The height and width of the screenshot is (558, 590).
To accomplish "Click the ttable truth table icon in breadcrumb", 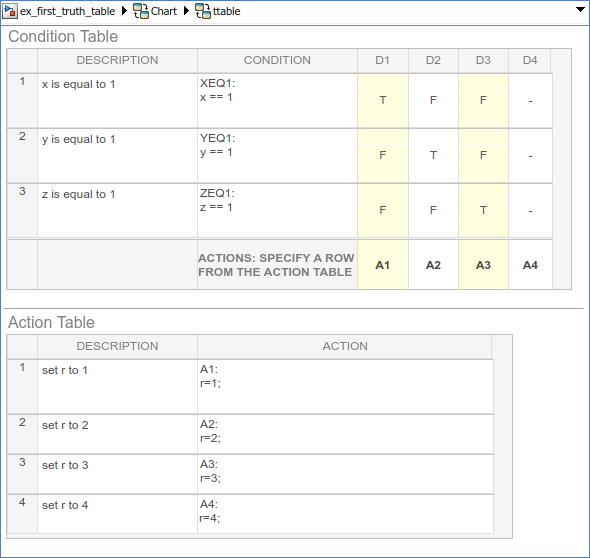I will [203, 11].
